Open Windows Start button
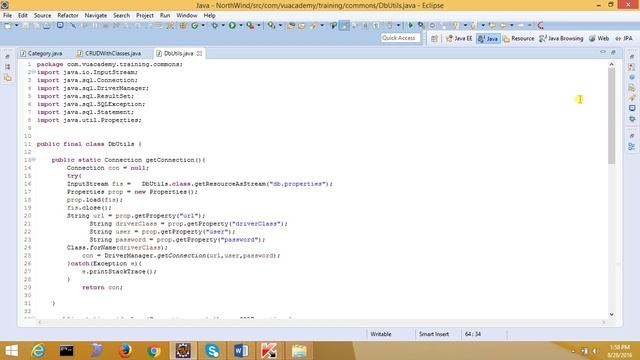Image resolution: width=640 pixels, height=360 pixels. pos(11,351)
